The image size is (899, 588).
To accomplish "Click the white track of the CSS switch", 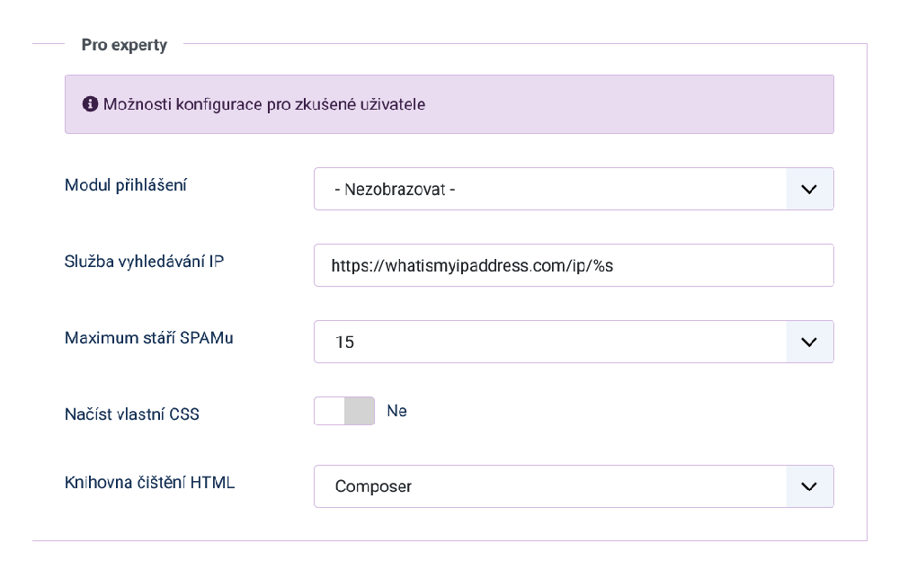I will [330, 411].
